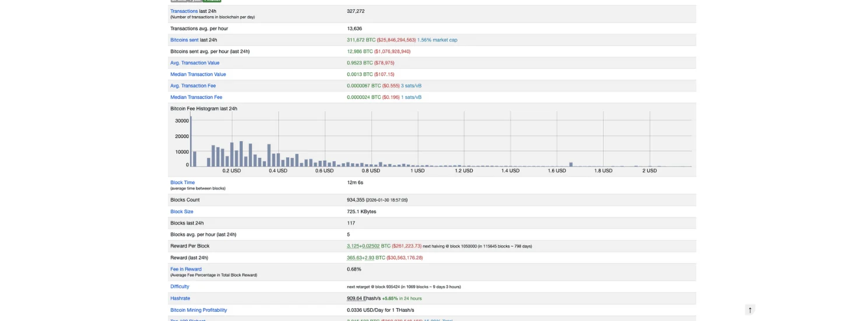Click the scroll-to-top arrow button

click(750, 310)
